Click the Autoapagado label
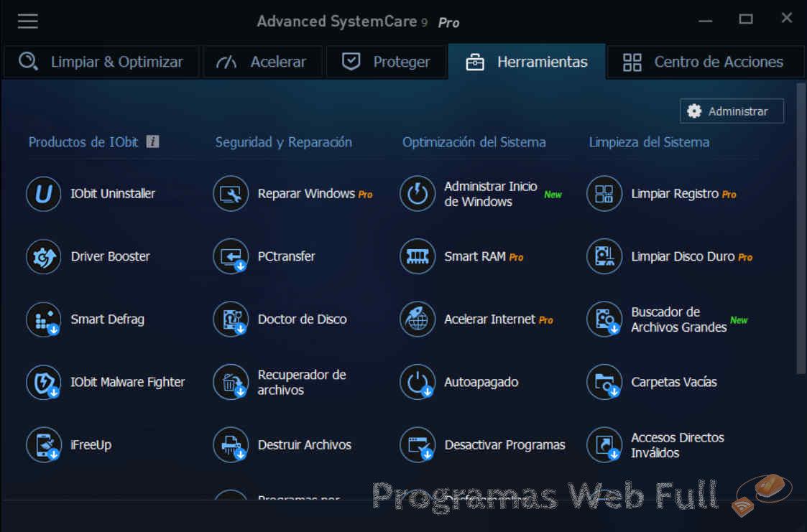 tap(481, 382)
